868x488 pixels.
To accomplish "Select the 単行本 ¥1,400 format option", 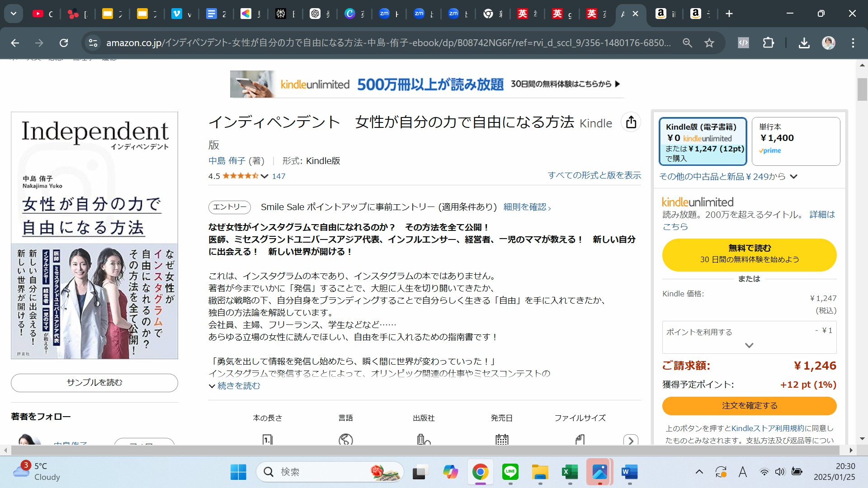I will pos(796,141).
